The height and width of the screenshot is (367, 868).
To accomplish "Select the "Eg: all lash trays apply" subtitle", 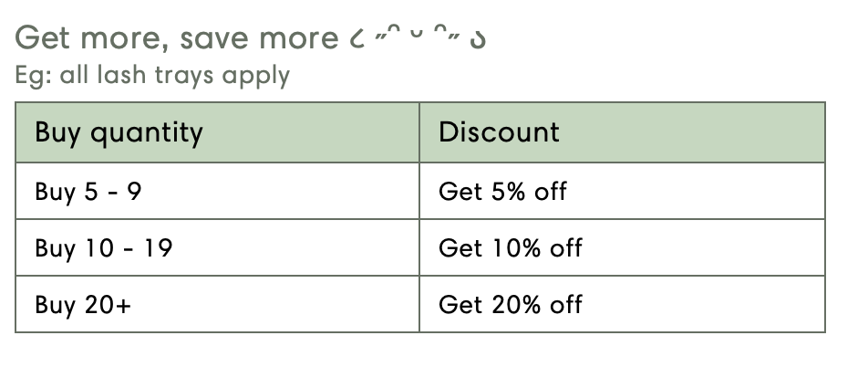I will pos(152,75).
